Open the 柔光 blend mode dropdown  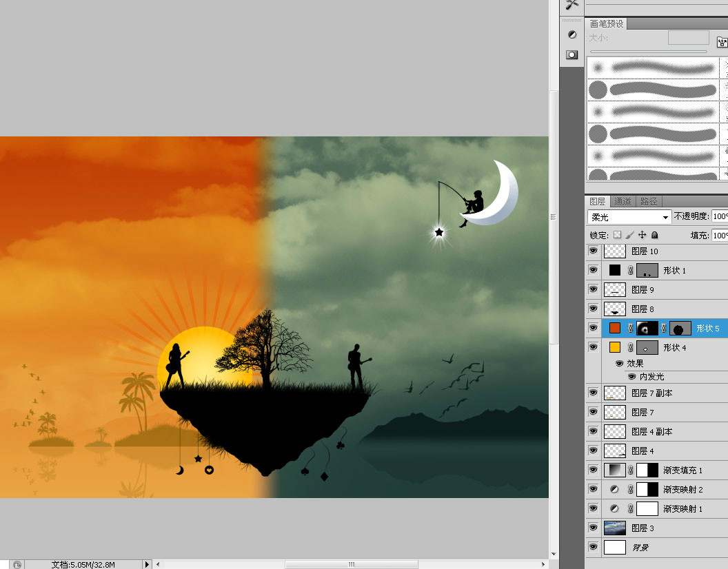pos(629,217)
